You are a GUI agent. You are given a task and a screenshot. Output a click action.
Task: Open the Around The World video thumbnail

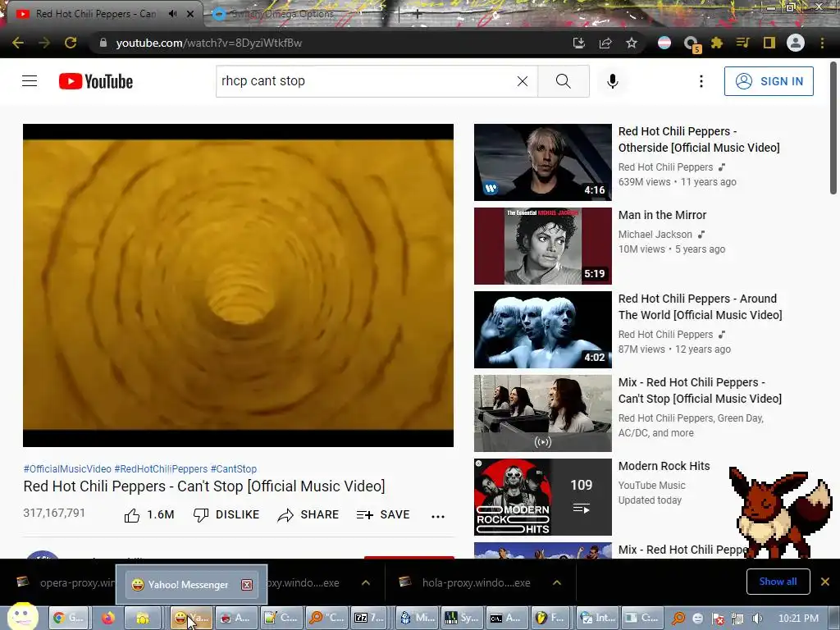(x=543, y=330)
